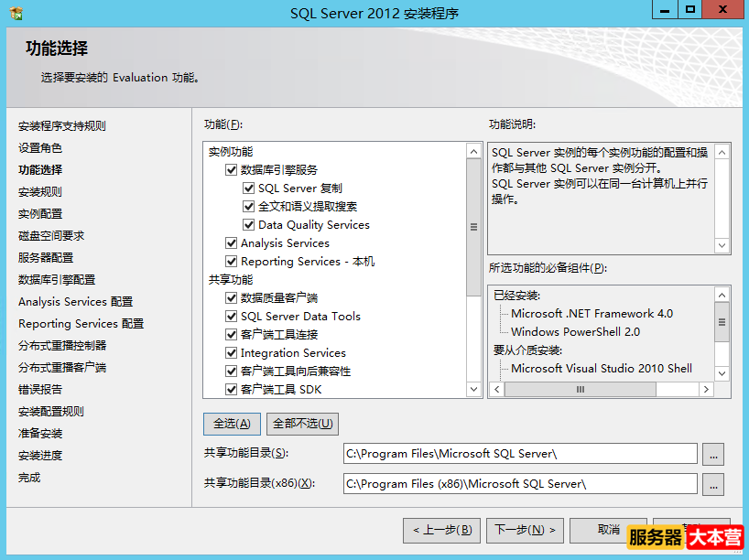Click the 共享功能目录(S) path input field

point(520,454)
